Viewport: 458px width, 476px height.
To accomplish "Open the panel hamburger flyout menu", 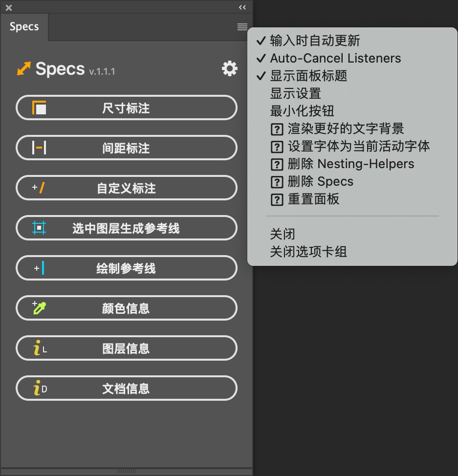I will [x=242, y=27].
